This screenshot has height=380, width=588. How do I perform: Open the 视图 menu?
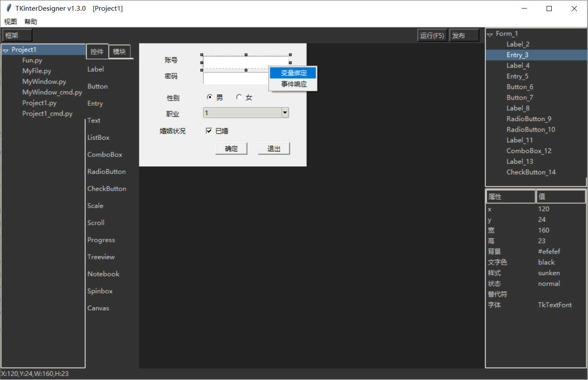pyautogui.click(x=10, y=22)
